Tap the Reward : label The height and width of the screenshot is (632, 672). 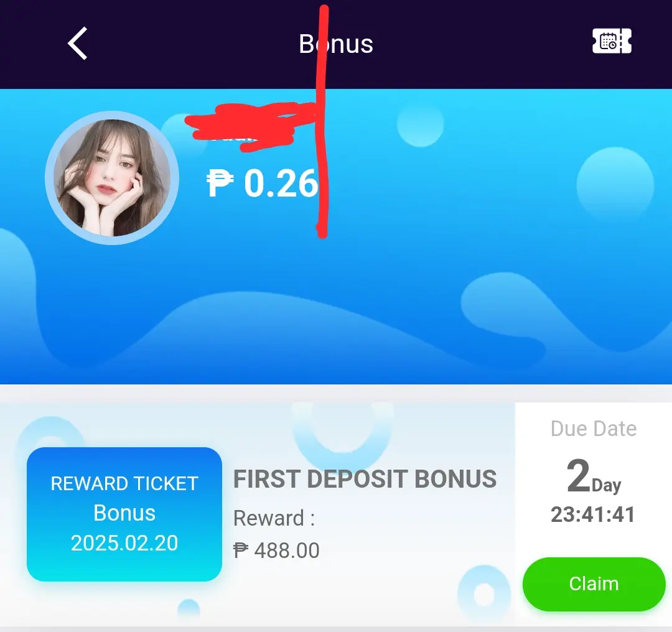click(x=274, y=518)
